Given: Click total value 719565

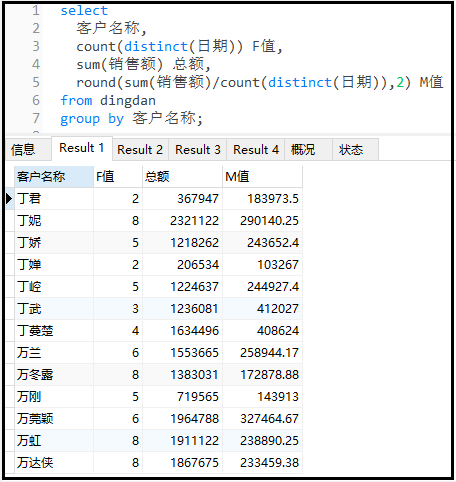Looking at the screenshot, I should coord(182,397).
